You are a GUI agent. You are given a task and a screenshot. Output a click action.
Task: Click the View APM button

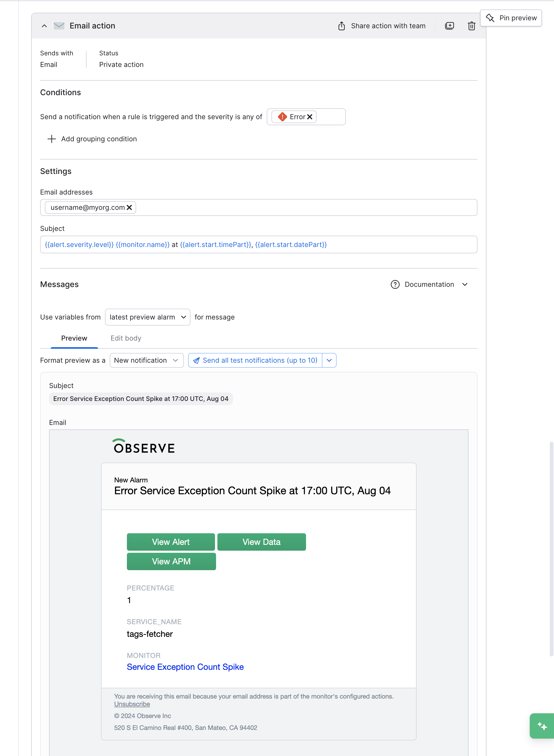171,561
